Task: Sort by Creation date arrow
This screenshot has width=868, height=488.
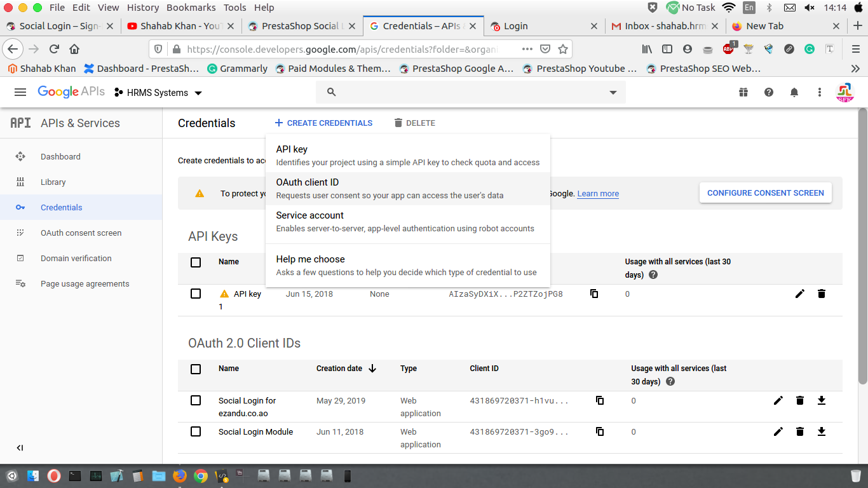Action: click(x=372, y=369)
